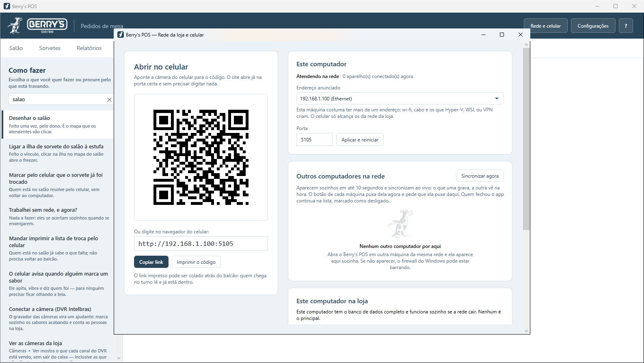This screenshot has width=644, height=363.
Task: Click Aplicar e reiniciar button
Action: (x=360, y=139)
